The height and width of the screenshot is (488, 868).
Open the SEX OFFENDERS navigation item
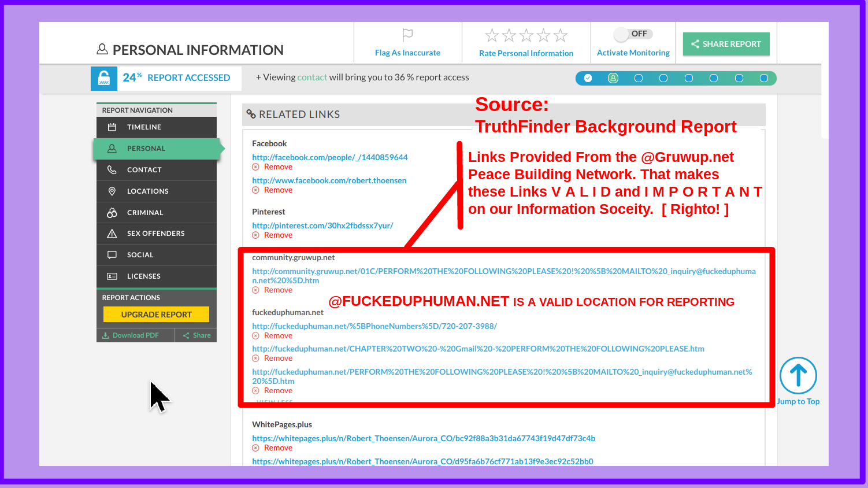[x=157, y=234]
